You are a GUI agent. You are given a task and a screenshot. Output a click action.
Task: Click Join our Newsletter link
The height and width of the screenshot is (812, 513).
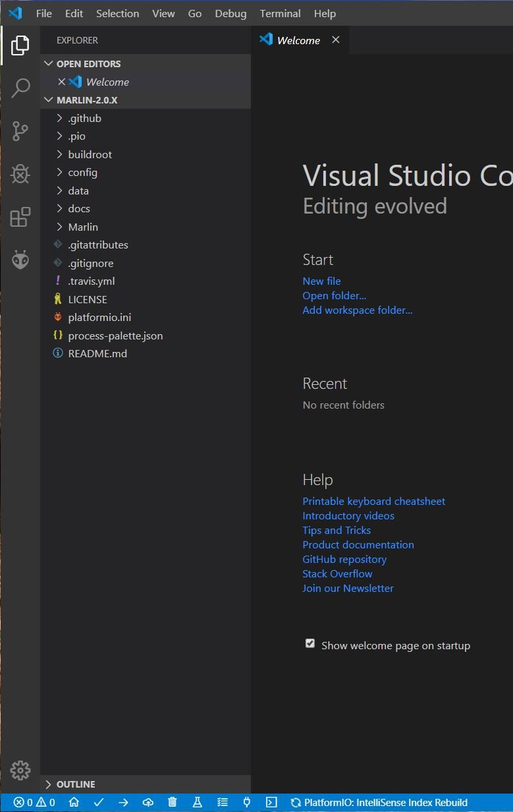click(348, 588)
